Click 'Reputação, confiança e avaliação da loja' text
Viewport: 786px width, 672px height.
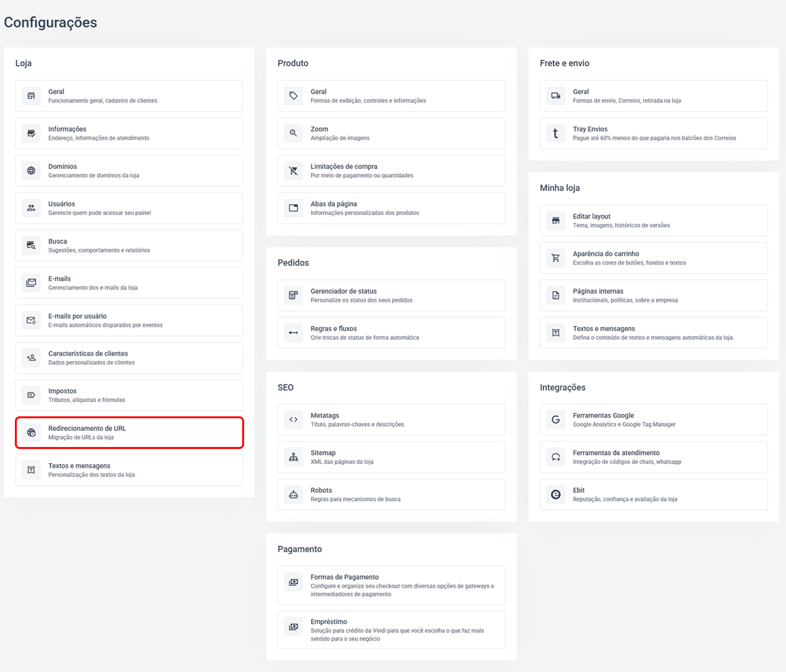(625, 499)
